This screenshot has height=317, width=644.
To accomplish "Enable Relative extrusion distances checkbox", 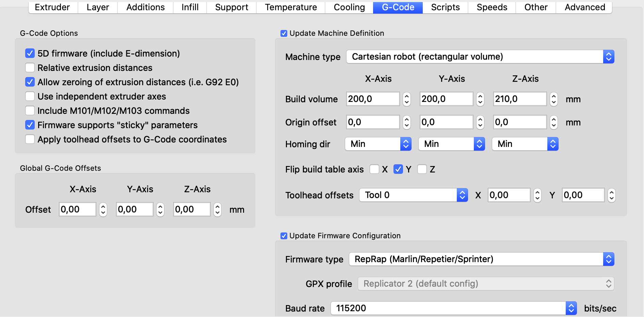I will point(30,68).
